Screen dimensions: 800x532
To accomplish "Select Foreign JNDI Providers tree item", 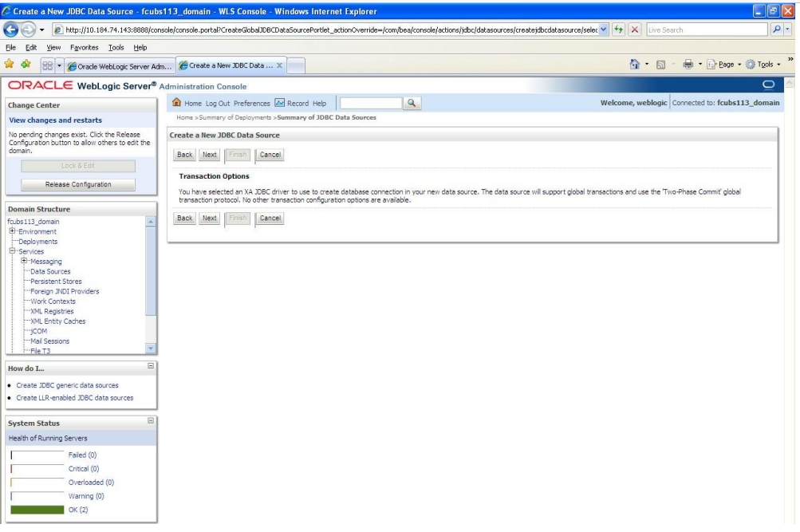I will [x=65, y=291].
